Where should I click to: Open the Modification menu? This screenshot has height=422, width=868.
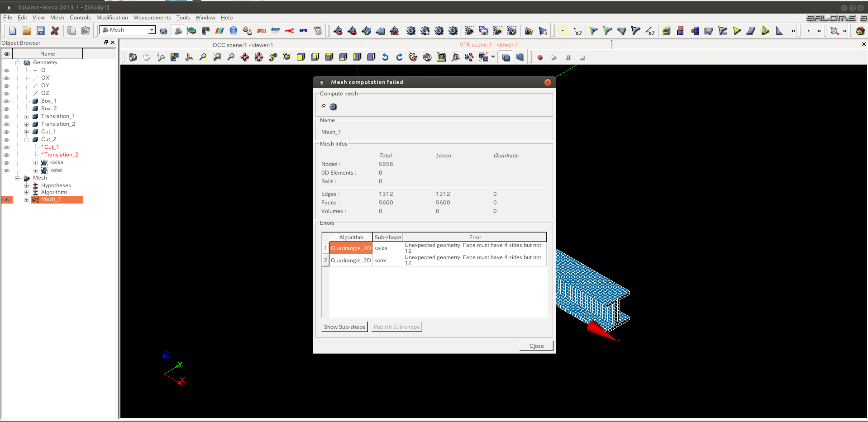(112, 18)
